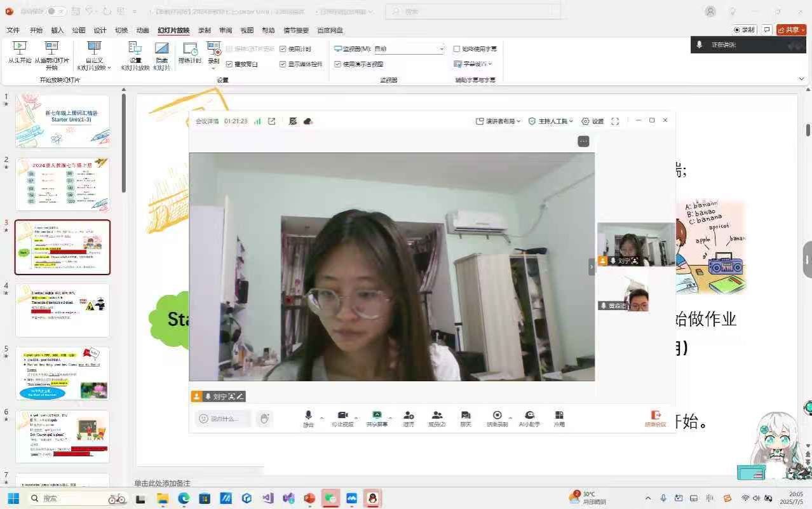
Task: Click the raise hand icon
Action: coord(265,418)
